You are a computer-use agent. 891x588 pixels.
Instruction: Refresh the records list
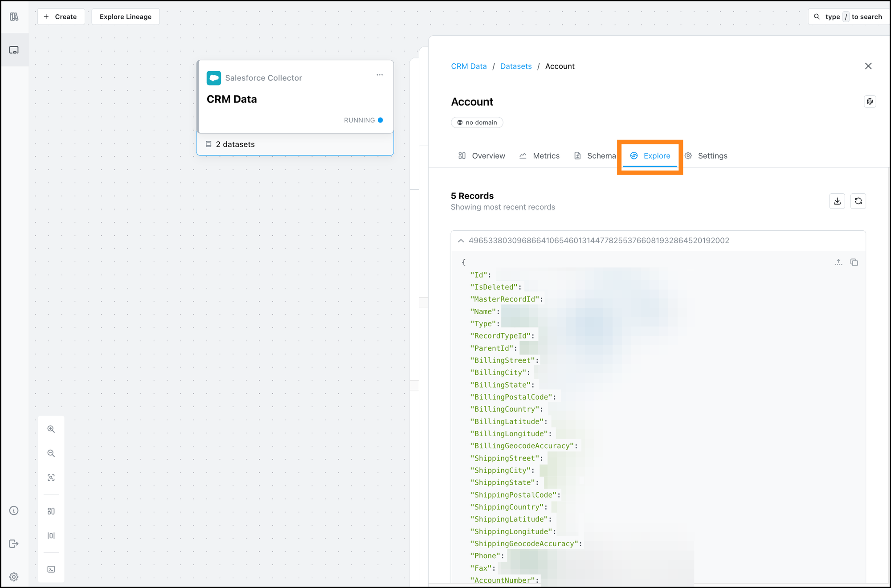(858, 201)
